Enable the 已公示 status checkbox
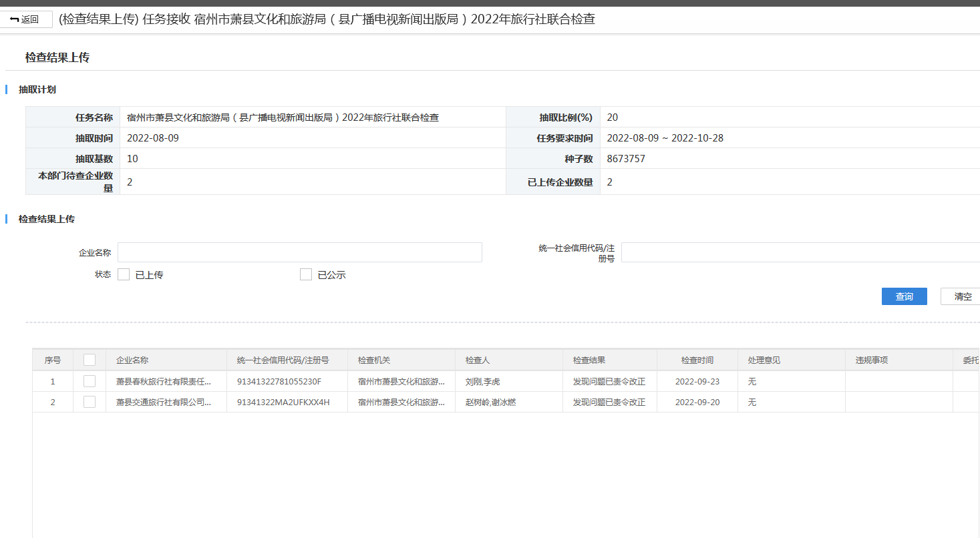The image size is (980, 538). 306,274
